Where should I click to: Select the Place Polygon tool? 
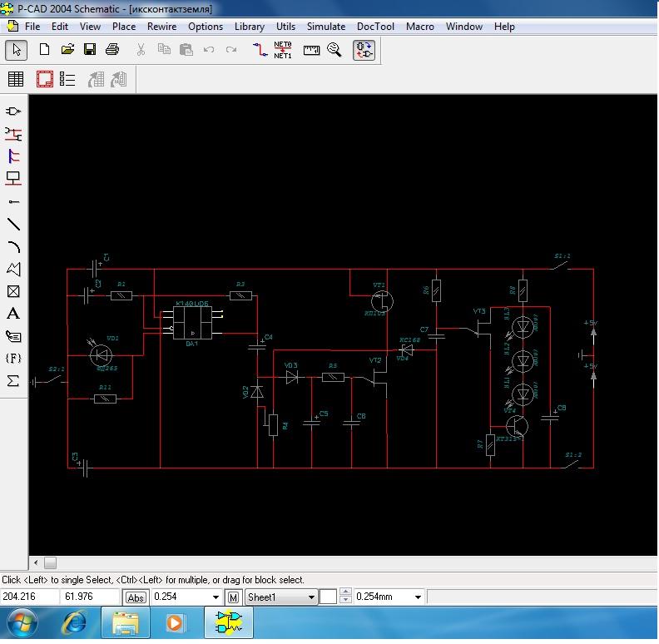(x=13, y=269)
